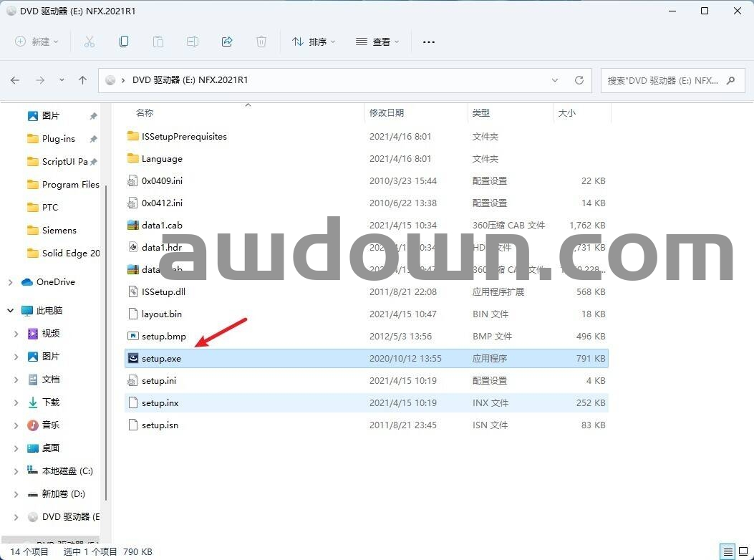This screenshot has height=560, width=754.
Task: Click the Copy icon in toolbar
Action: point(124,42)
